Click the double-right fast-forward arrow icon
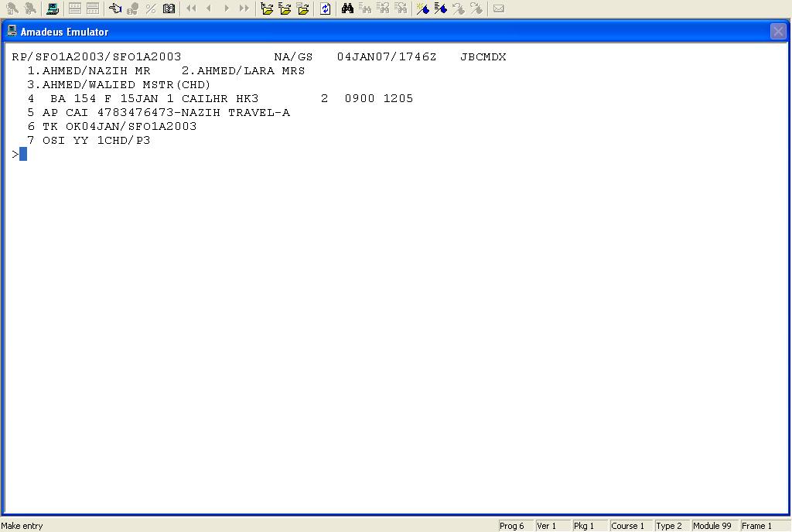This screenshot has height=532, width=792. coord(244,9)
